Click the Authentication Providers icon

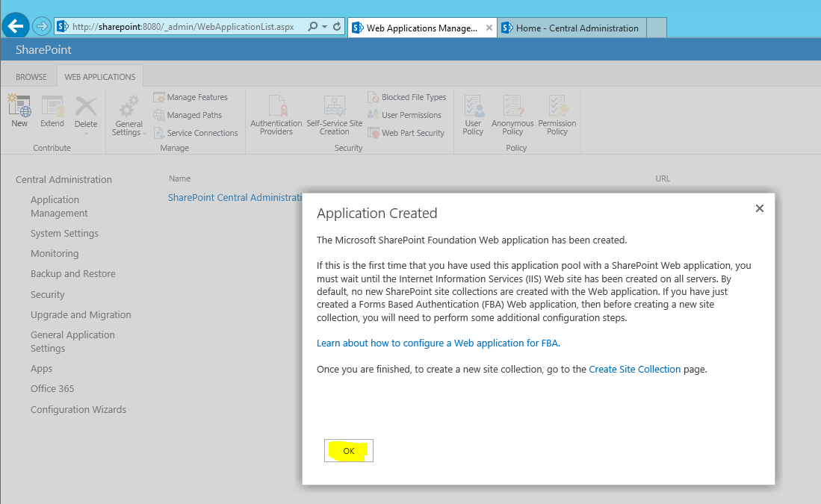[276, 106]
